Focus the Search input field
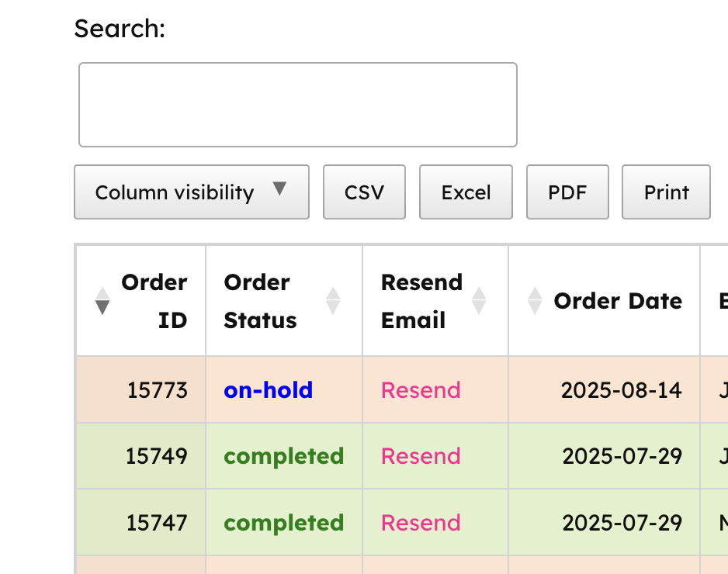The height and width of the screenshot is (574, 728). click(298, 105)
